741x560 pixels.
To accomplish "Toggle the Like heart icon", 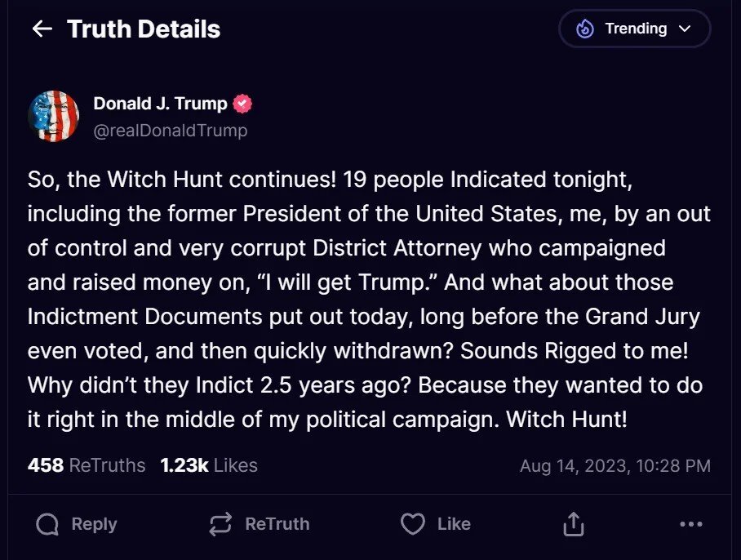I will (413, 524).
